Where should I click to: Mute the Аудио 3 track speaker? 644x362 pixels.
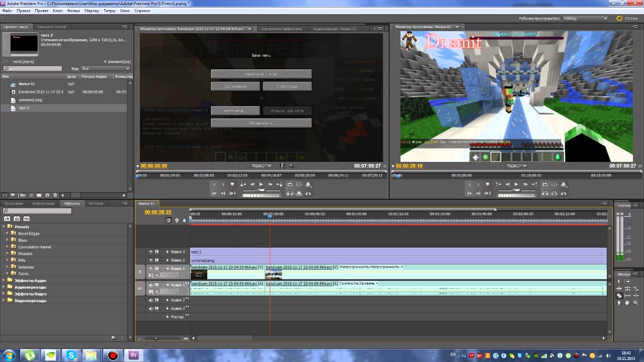tap(151, 309)
